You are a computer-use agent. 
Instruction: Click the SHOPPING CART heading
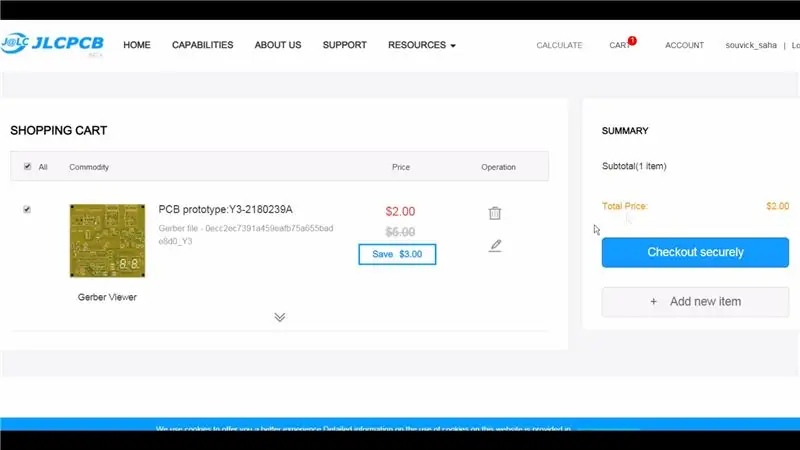(59, 131)
